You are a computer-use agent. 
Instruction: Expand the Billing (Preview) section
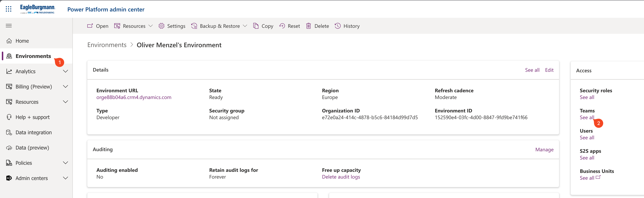point(65,87)
